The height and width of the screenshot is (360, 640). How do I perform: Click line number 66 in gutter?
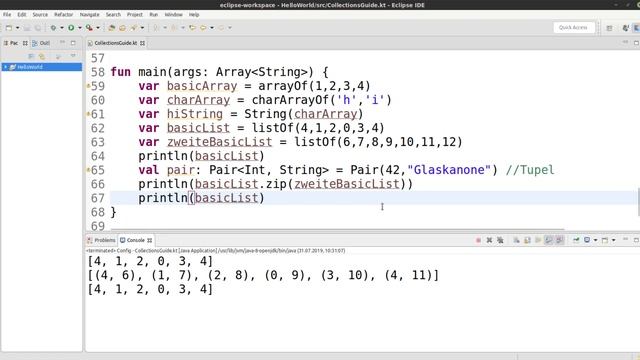click(98, 184)
